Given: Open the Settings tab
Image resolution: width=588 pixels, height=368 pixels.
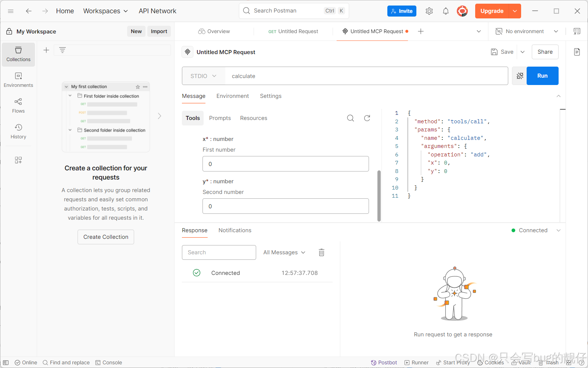Looking at the screenshot, I should tap(271, 96).
